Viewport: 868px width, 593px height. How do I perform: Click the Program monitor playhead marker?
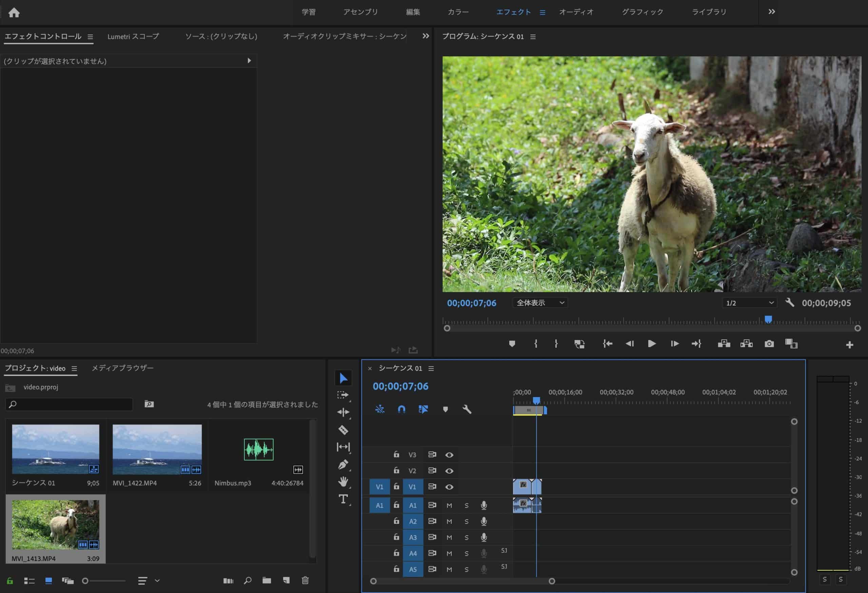point(768,319)
